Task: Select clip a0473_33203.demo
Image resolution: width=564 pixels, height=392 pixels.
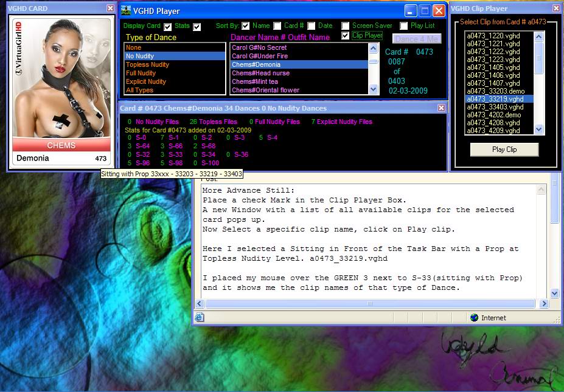Action: click(x=500, y=91)
